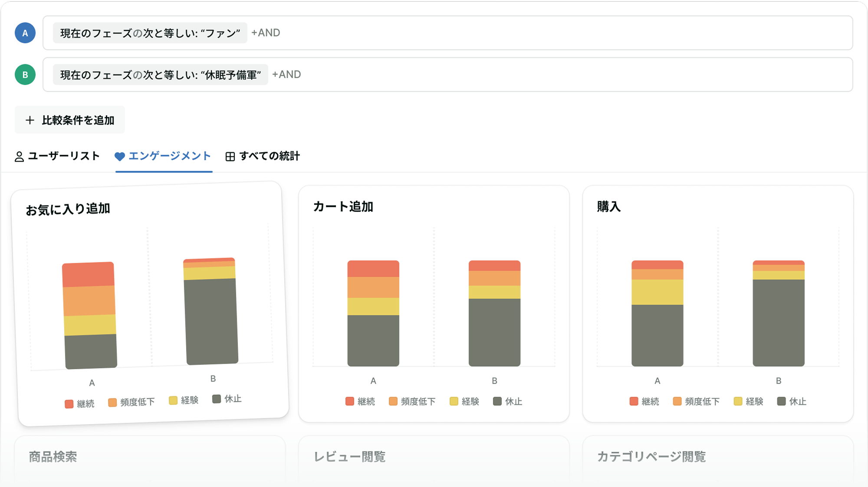Open the "ファン" condition chip
This screenshot has width=868, height=487.
150,33
